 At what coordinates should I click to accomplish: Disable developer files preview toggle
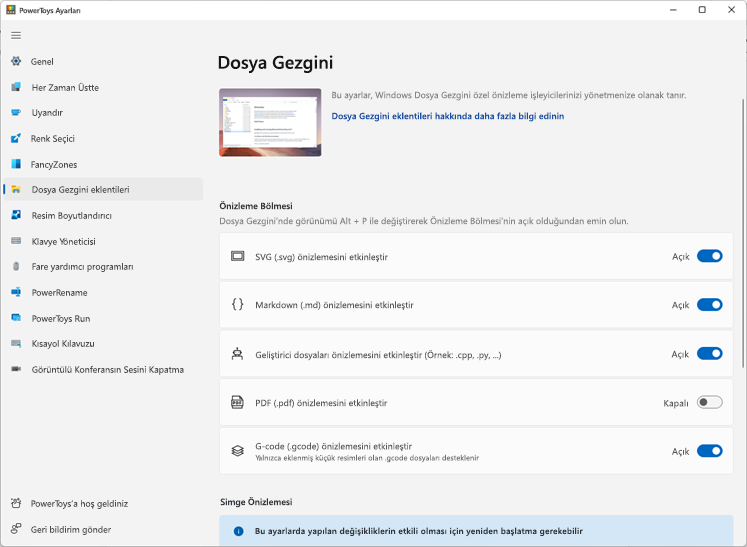[x=709, y=354]
